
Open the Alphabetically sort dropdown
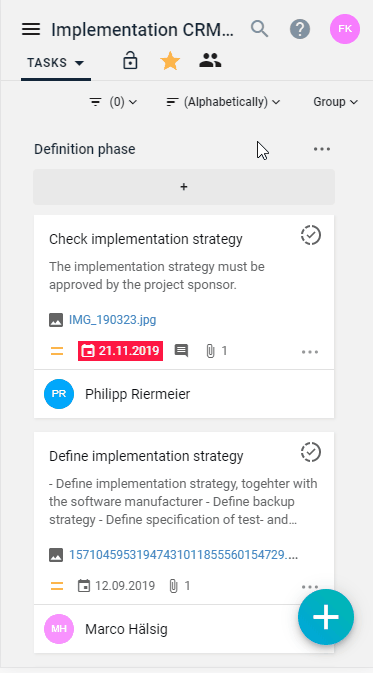[223, 102]
